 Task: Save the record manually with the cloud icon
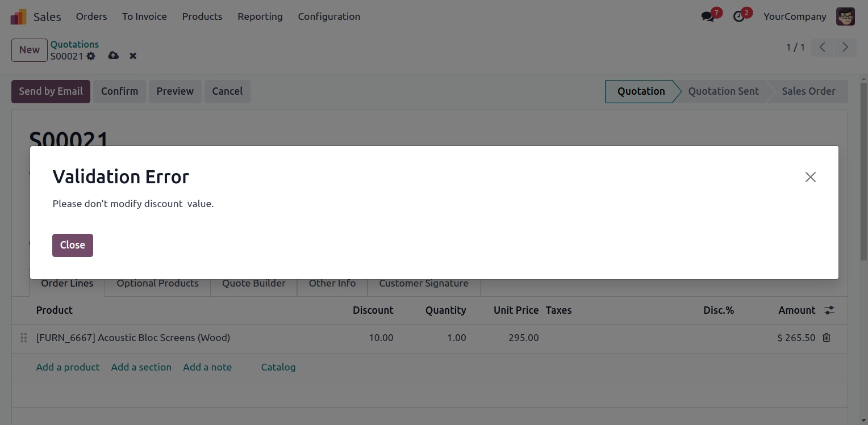(114, 56)
